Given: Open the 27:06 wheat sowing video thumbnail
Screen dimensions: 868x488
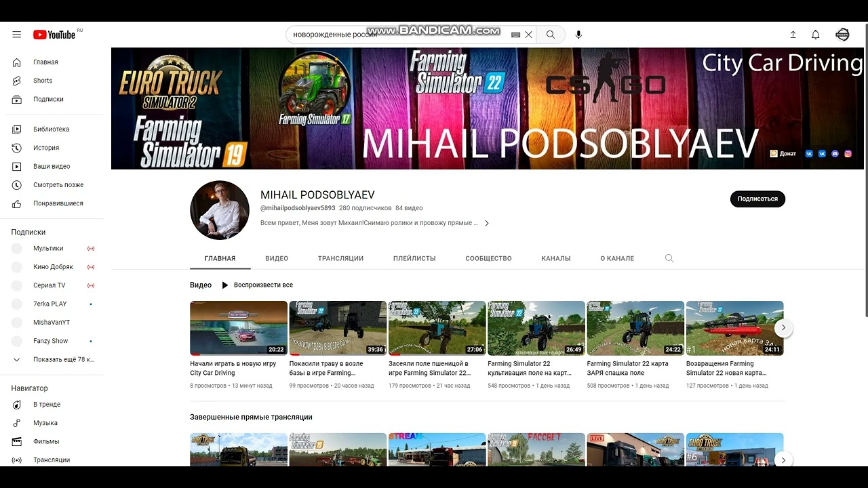Looking at the screenshot, I should pos(437,328).
